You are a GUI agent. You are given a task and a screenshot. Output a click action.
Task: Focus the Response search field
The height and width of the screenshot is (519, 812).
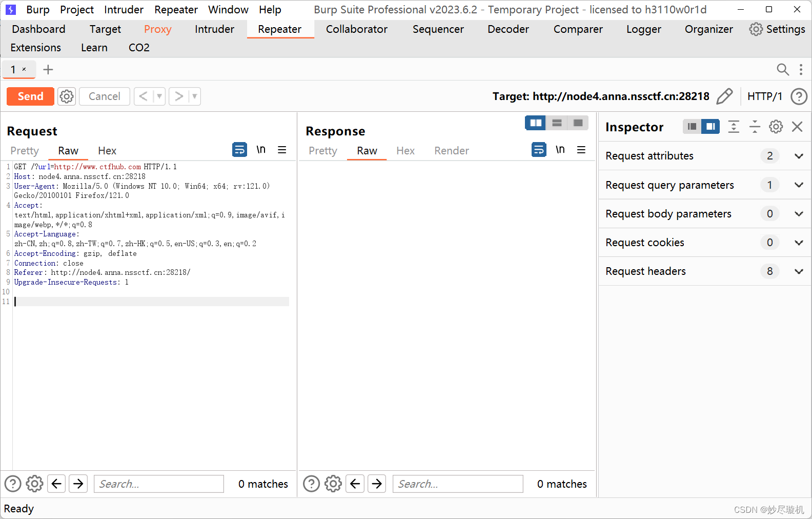click(458, 484)
